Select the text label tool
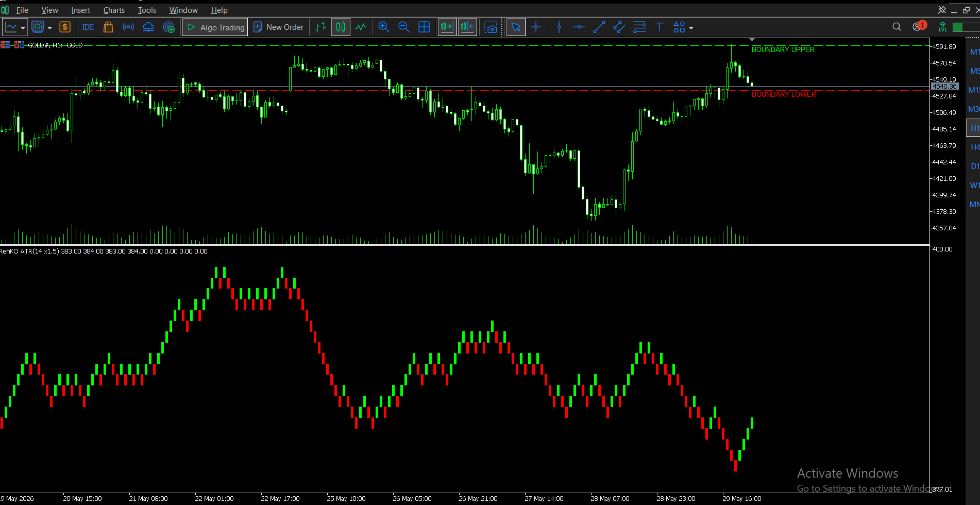 coord(660,27)
